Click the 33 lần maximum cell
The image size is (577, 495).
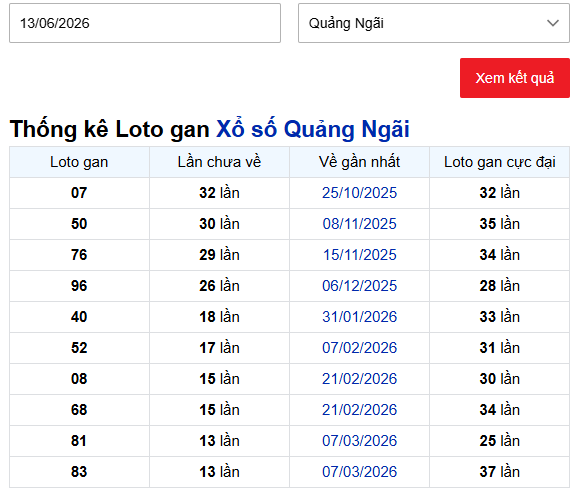(x=499, y=317)
